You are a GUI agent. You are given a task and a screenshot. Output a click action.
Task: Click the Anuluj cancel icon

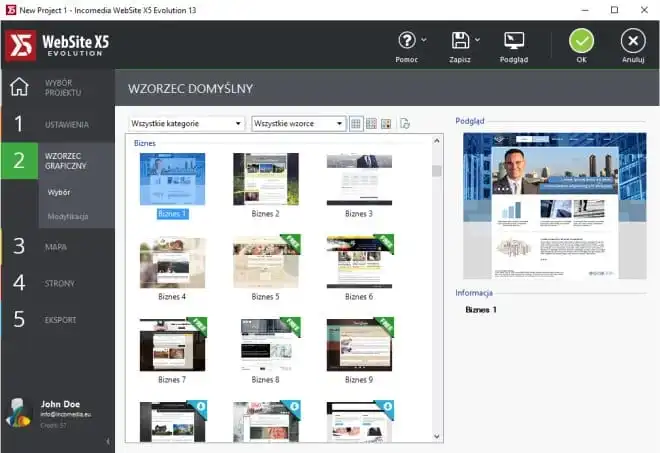[x=632, y=41]
